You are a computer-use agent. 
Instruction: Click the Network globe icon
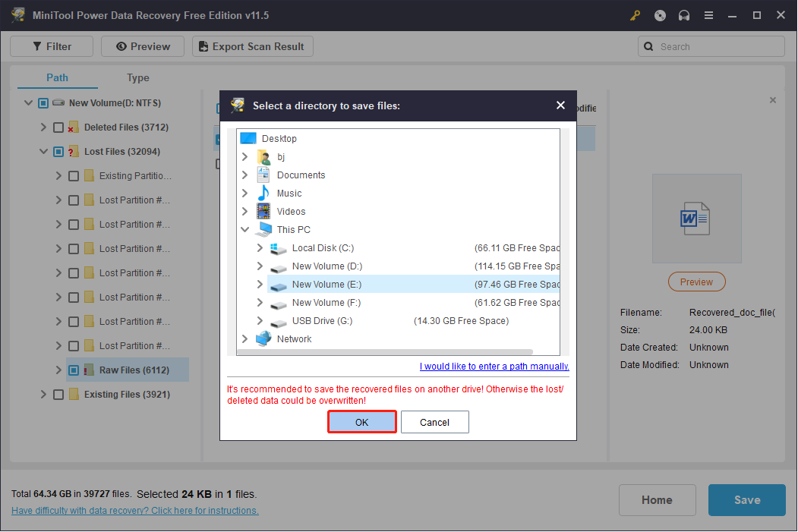(263, 338)
